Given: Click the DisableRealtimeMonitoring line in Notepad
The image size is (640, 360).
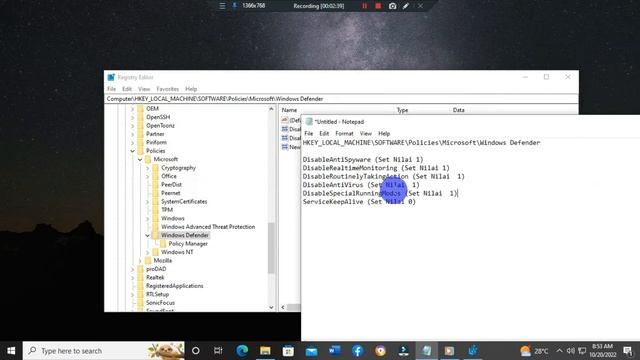Looking at the screenshot, I should [376, 168].
